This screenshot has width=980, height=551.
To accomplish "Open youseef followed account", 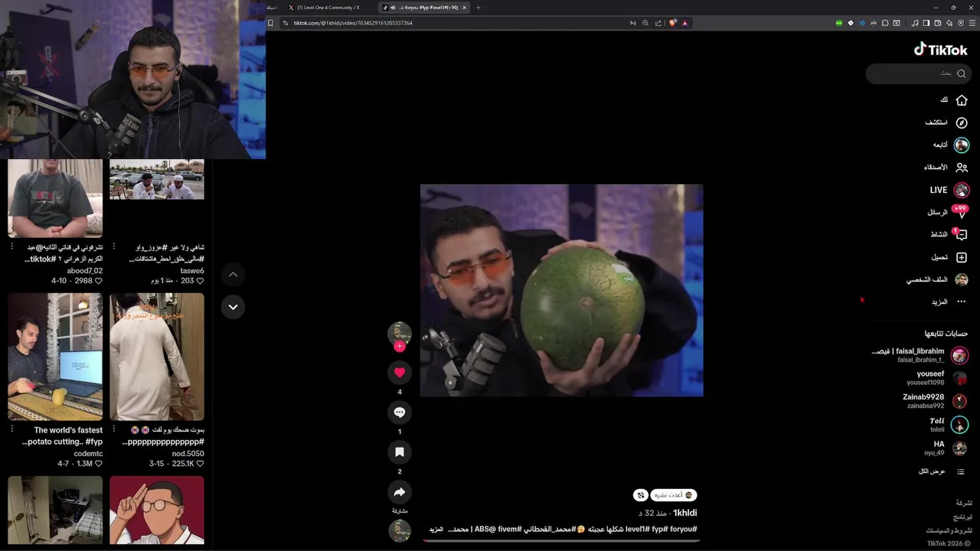I will pyautogui.click(x=936, y=378).
